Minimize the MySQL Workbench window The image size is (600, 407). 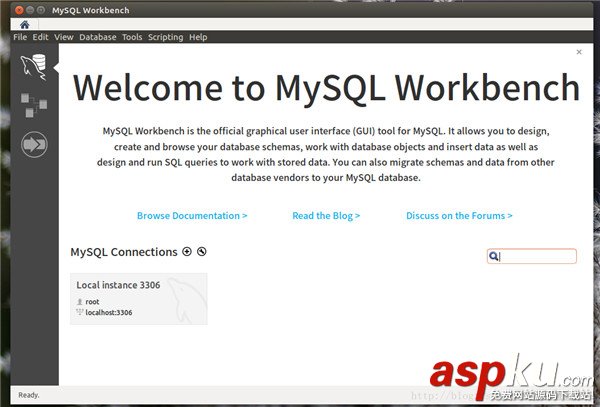30,10
